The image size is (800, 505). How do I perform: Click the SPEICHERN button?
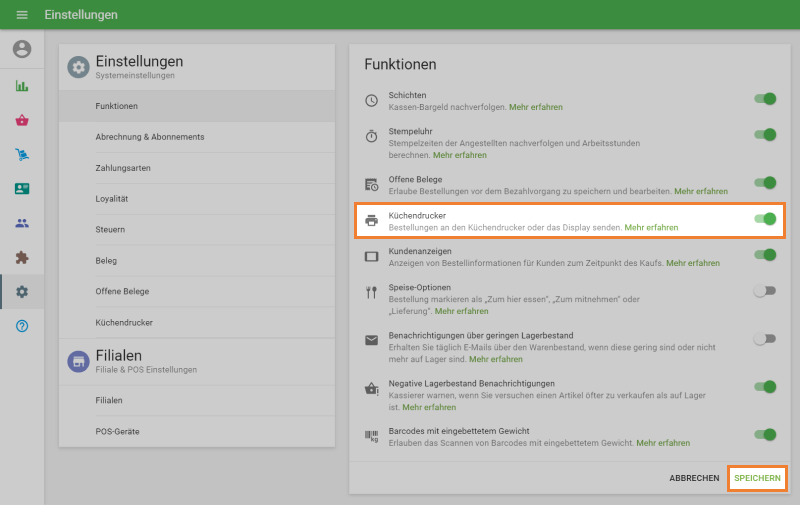pyautogui.click(x=757, y=478)
